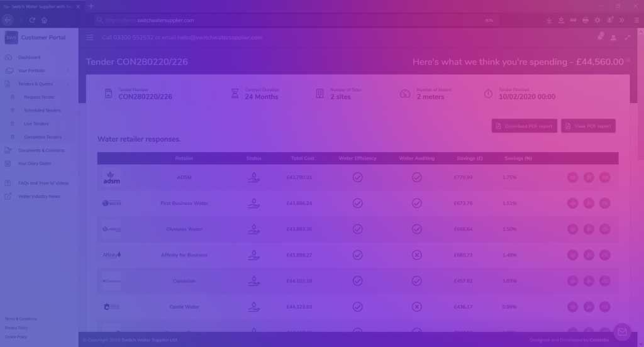Image resolution: width=644 pixels, height=347 pixels.
Task: Click rightmost action icon in ADSM row
Action: click(604, 177)
